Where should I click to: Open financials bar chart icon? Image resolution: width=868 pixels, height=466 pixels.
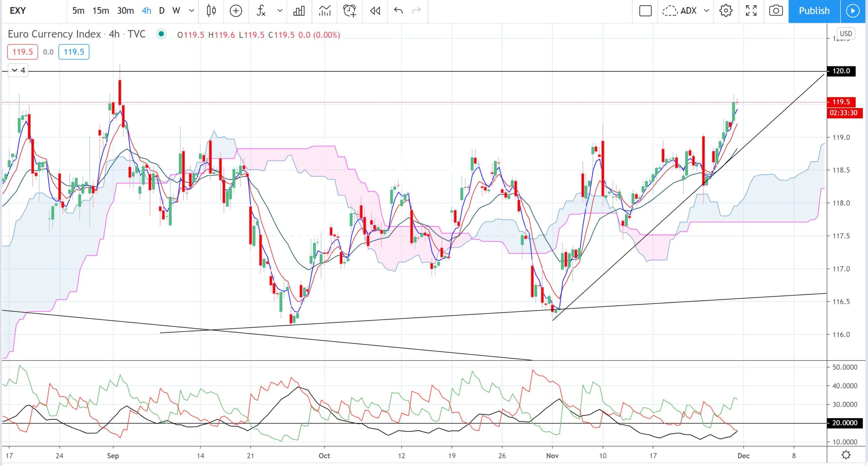point(299,11)
